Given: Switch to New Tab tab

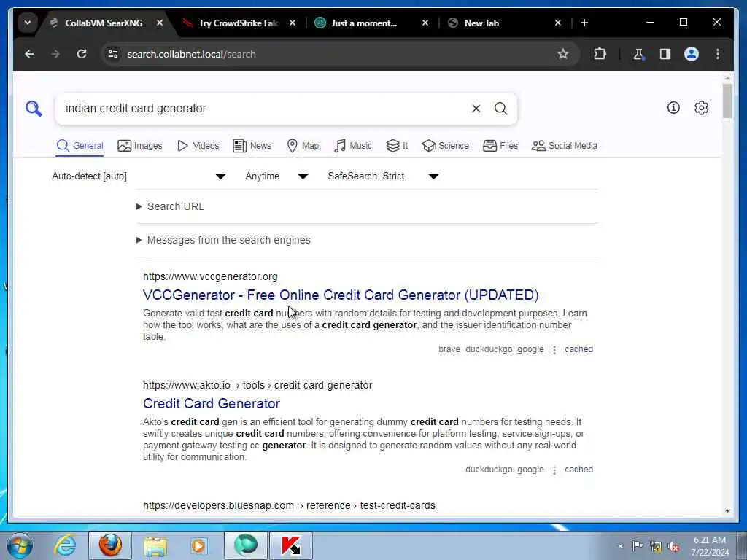Looking at the screenshot, I should tap(481, 23).
